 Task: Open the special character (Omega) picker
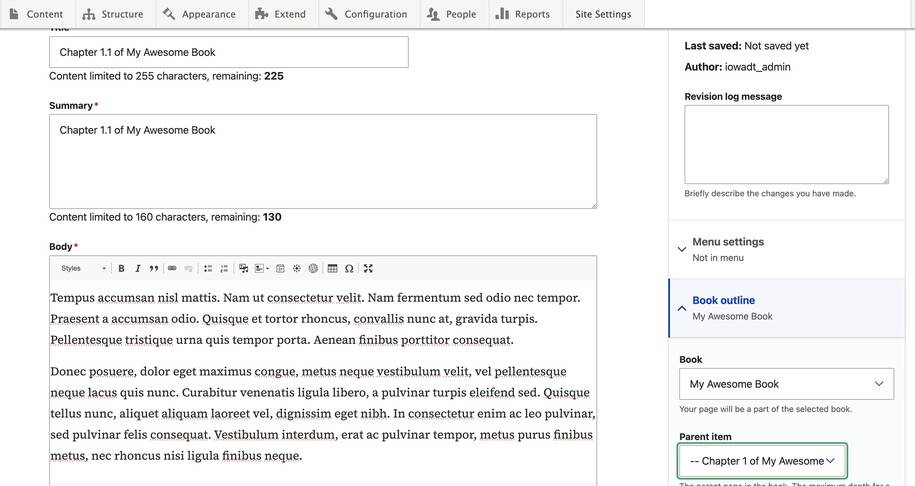[x=349, y=268]
